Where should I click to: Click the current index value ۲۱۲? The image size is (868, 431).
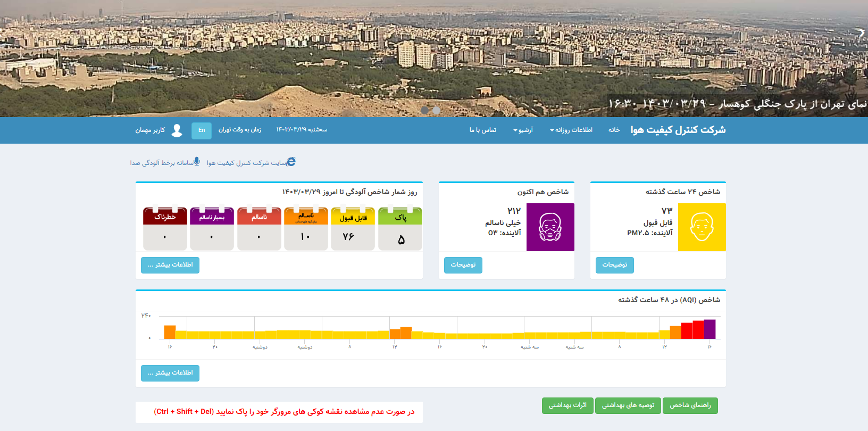[514, 211]
